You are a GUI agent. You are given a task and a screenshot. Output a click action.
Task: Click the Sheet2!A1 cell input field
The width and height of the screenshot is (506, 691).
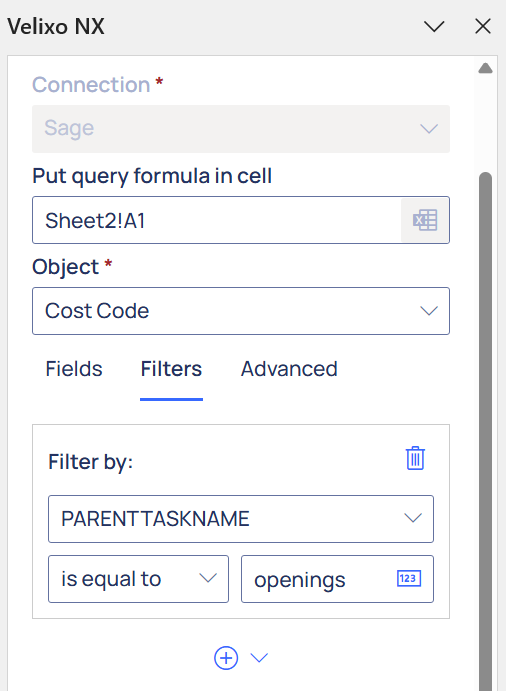(216, 220)
